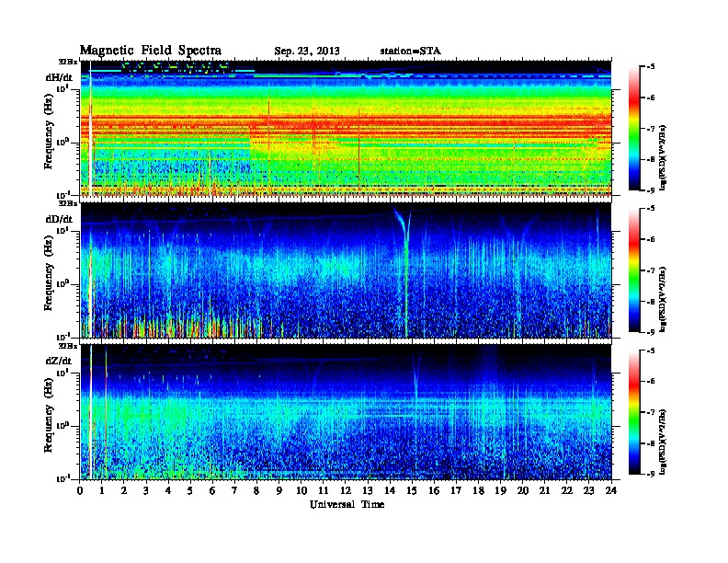Click the Frequency (Hz) label of dH/dt panel

[49, 132]
